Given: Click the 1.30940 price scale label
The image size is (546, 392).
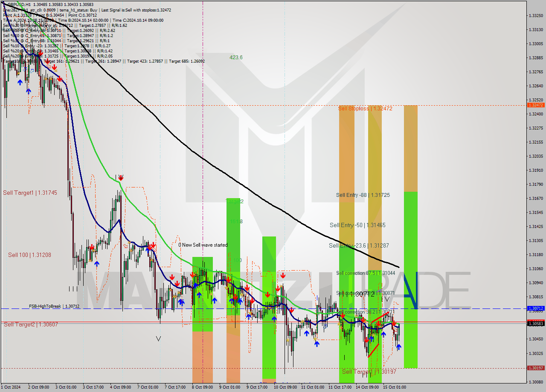Looking at the screenshot, I should (x=536, y=283).
